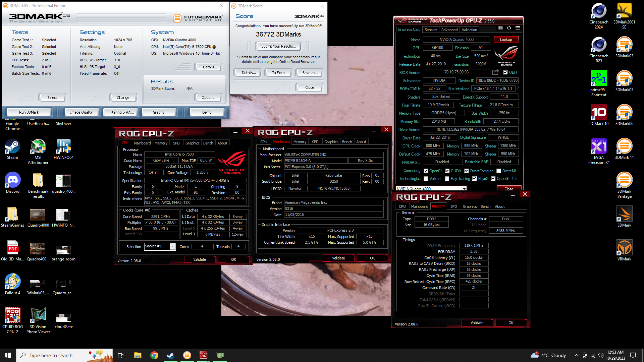Screen dimensions: 644x362
Task: Open the 3DMark Vantage desktop icon
Action: click(624, 185)
